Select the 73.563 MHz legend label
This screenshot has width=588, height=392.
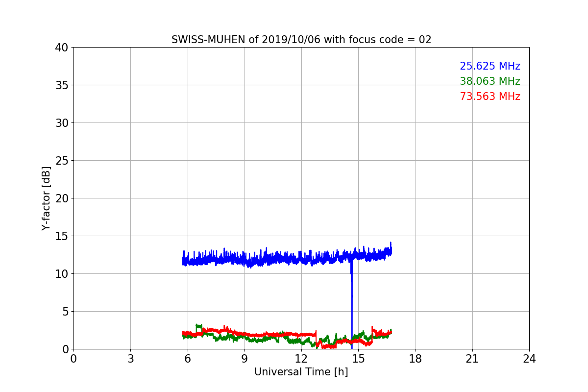490,97
